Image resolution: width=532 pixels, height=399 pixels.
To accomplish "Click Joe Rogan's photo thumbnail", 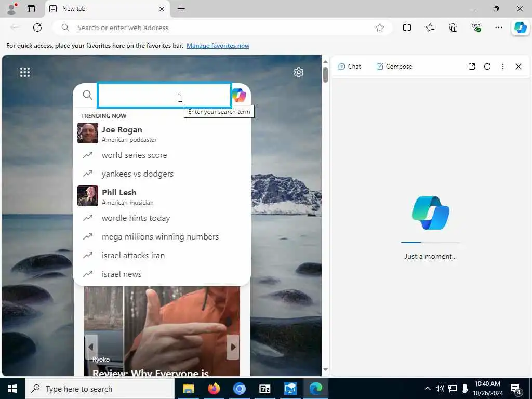I will pos(87,133).
